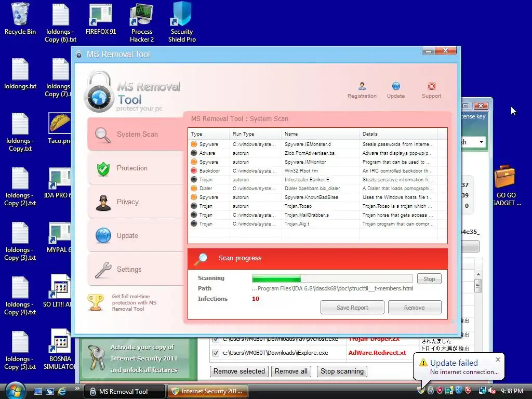Stop the running scan

(x=429, y=279)
